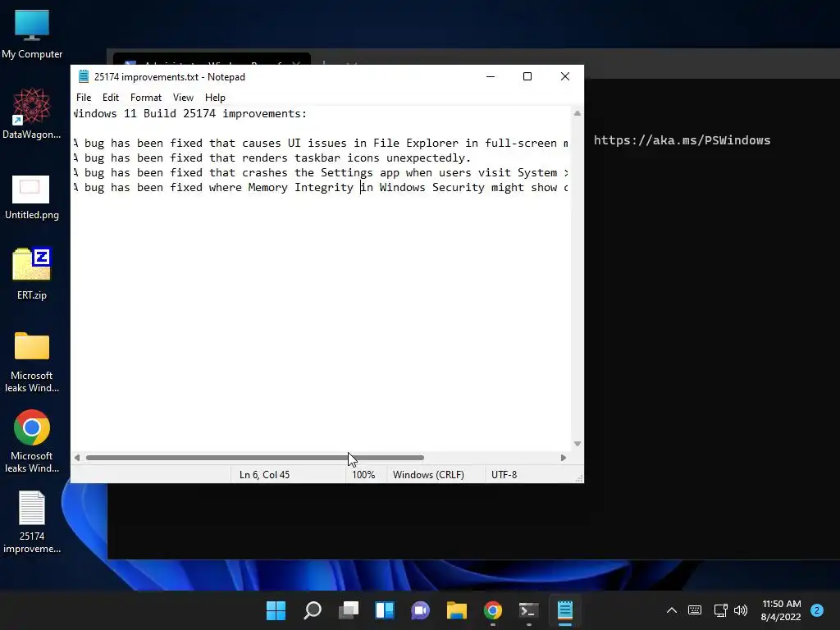The width and height of the screenshot is (840, 630).
Task: Click the line about taskbar icons rendering
Action: (272, 158)
